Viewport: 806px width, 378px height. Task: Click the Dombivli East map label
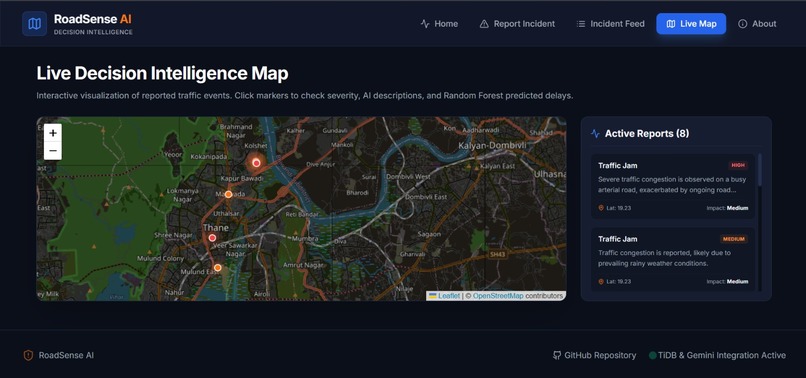[x=426, y=197]
